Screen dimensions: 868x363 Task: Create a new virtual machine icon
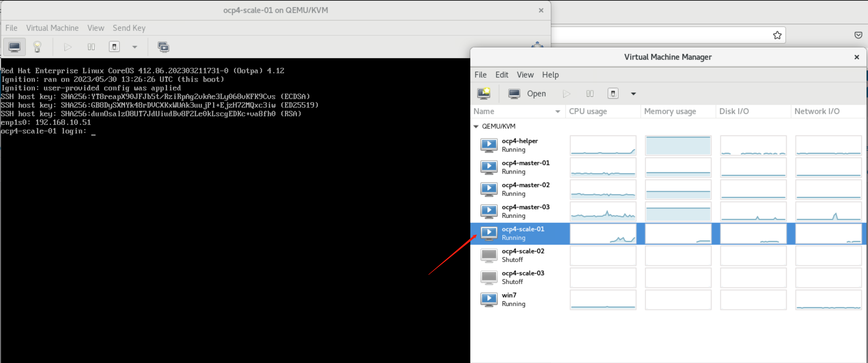coord(484,93)
